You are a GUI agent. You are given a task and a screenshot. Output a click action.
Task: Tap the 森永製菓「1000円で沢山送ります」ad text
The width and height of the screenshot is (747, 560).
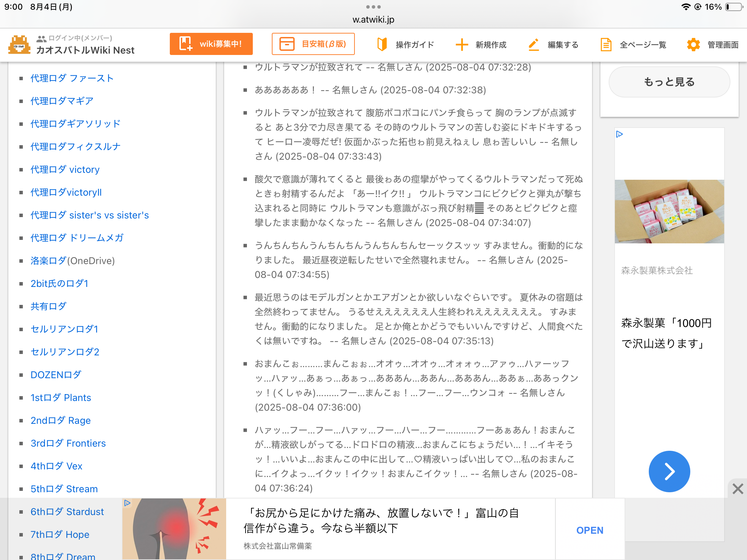pos(666,333)
